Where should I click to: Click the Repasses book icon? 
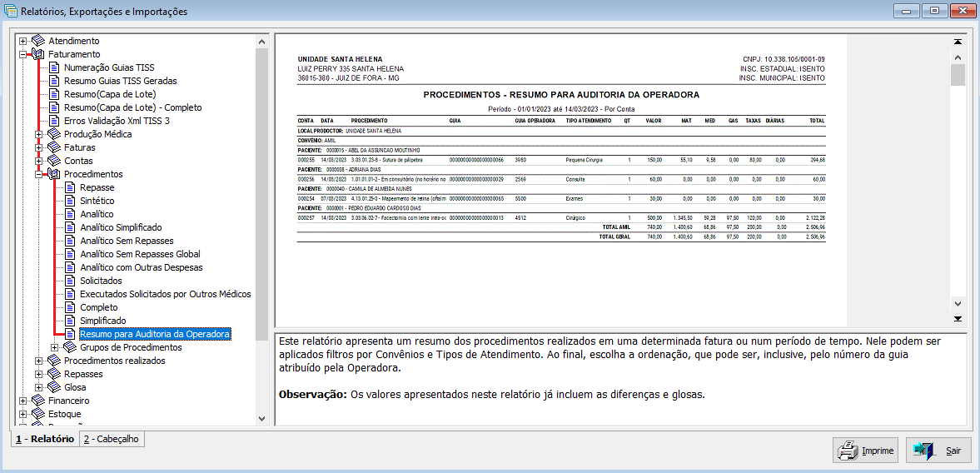click(x=54, y=374)
